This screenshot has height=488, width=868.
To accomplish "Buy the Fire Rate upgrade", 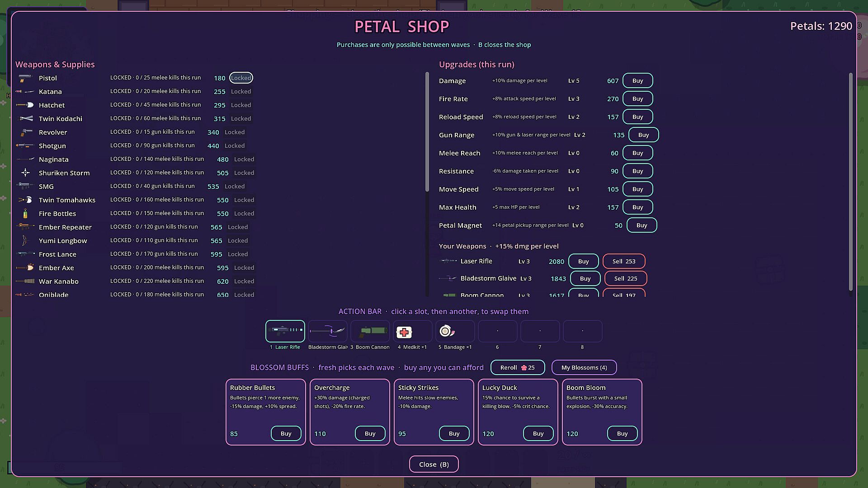I will point(637,99).
